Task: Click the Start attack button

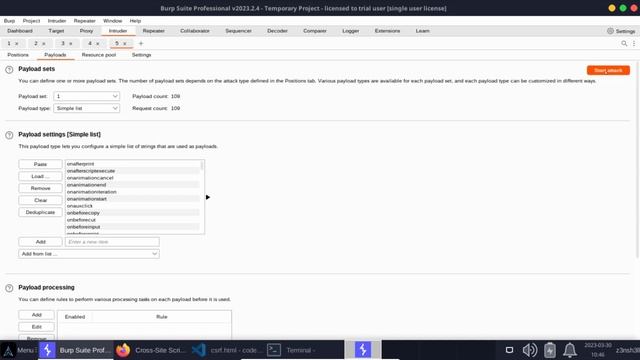Action: point(608,71)
